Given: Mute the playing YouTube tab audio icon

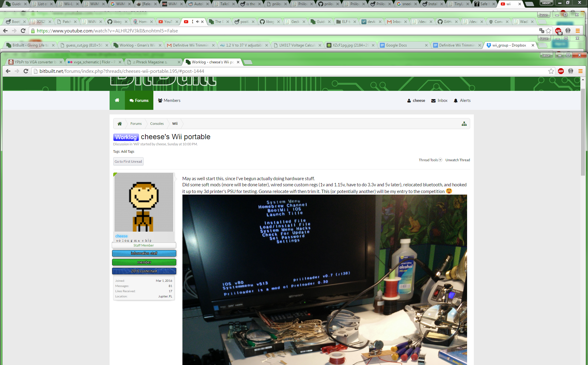Looking at the screenshot, I should [197, 22].
